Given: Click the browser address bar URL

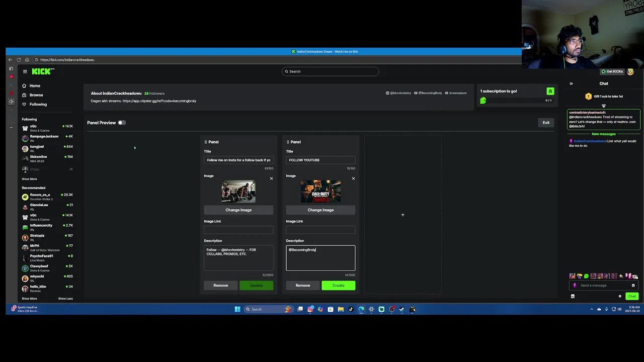Looking at the screenshot, I should [67, 60].
